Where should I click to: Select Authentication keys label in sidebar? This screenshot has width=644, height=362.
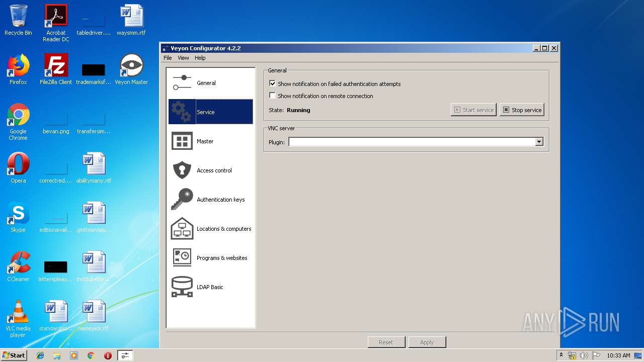[220, 200]
